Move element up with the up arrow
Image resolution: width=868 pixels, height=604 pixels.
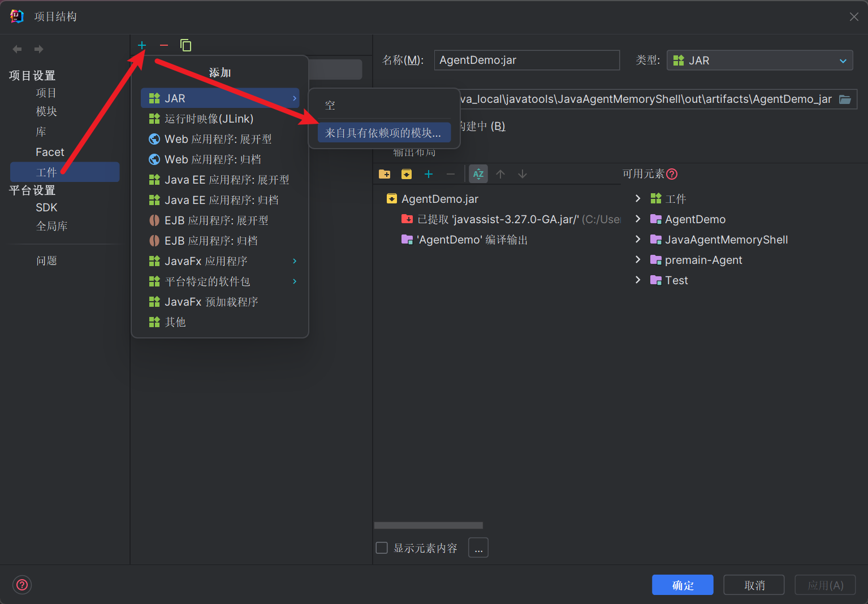[x=500, y=174]
